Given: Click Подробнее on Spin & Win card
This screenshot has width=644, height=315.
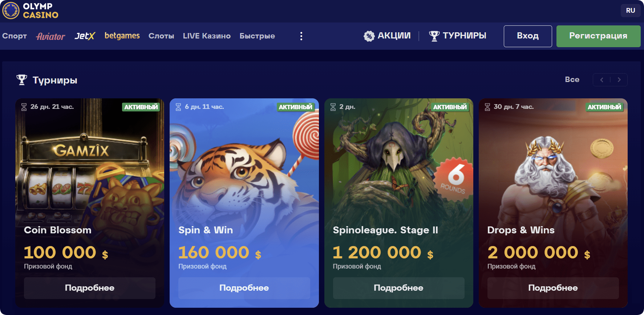Looking at the screenshot, I should tap(244, 288).
